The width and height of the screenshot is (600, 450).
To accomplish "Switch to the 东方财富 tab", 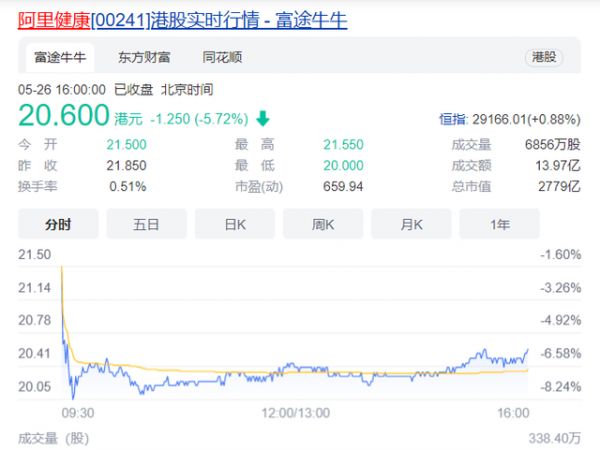I will click(144, 57).
